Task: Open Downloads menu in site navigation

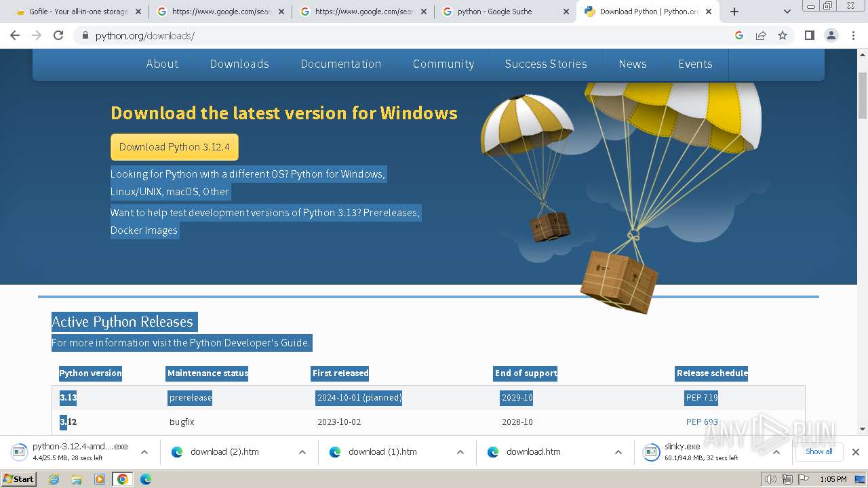Action: (239, 64)
